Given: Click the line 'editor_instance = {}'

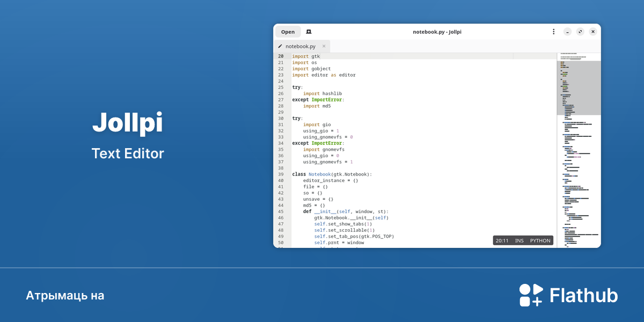Looking at the screenshot, I should [331, 180].
